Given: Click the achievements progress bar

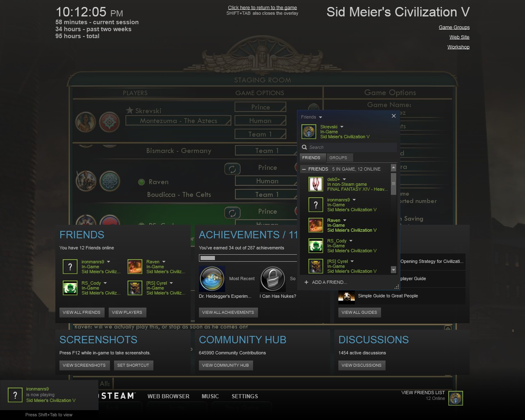Looking at the screenshot, I should (x=248, y=258).
